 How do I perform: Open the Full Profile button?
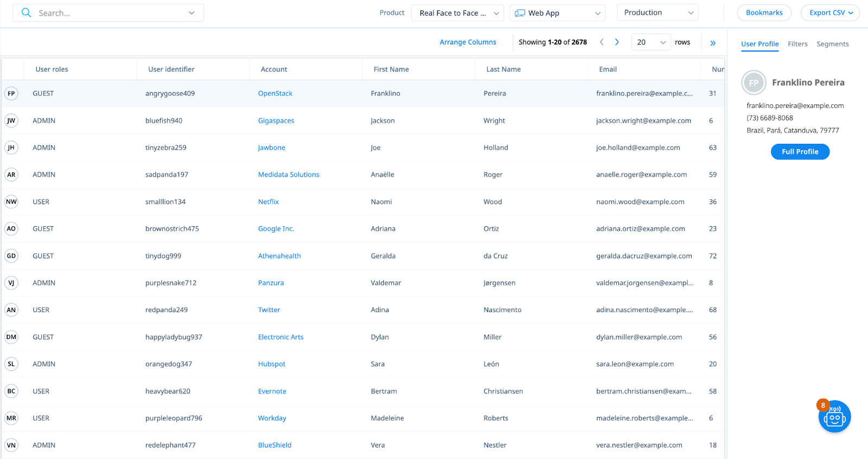click(800, 152)
